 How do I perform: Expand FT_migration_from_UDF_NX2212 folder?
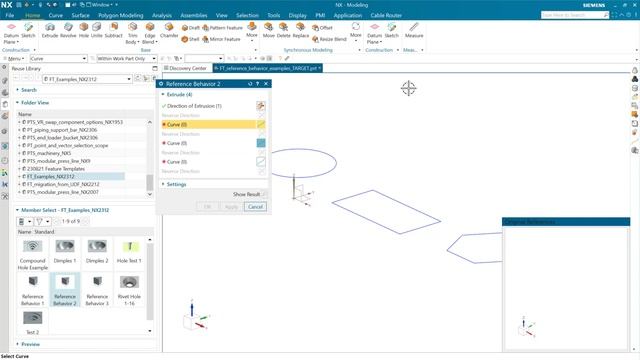[x=19, y=184]
